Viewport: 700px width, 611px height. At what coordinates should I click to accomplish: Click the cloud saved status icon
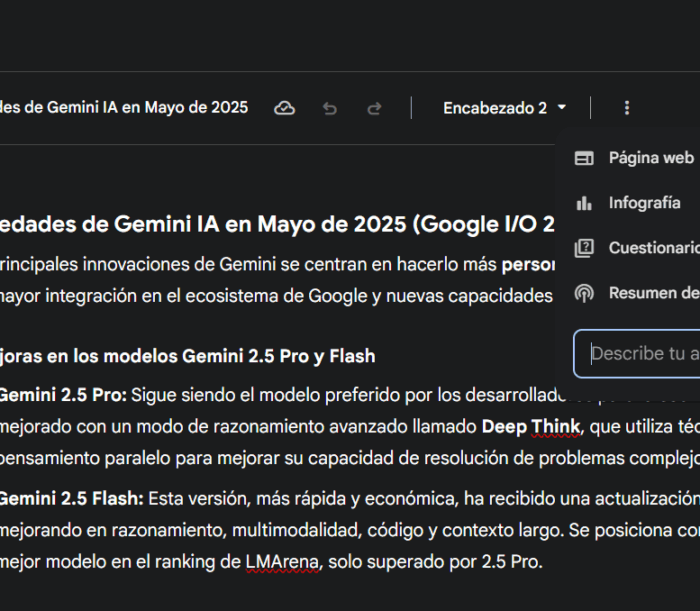[284, 108]
